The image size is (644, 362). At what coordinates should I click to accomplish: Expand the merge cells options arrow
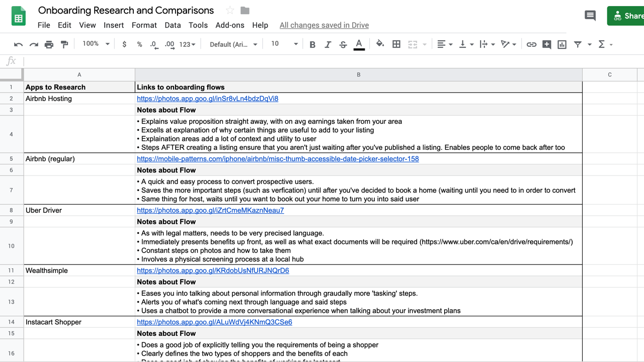(x=425, y=45)
